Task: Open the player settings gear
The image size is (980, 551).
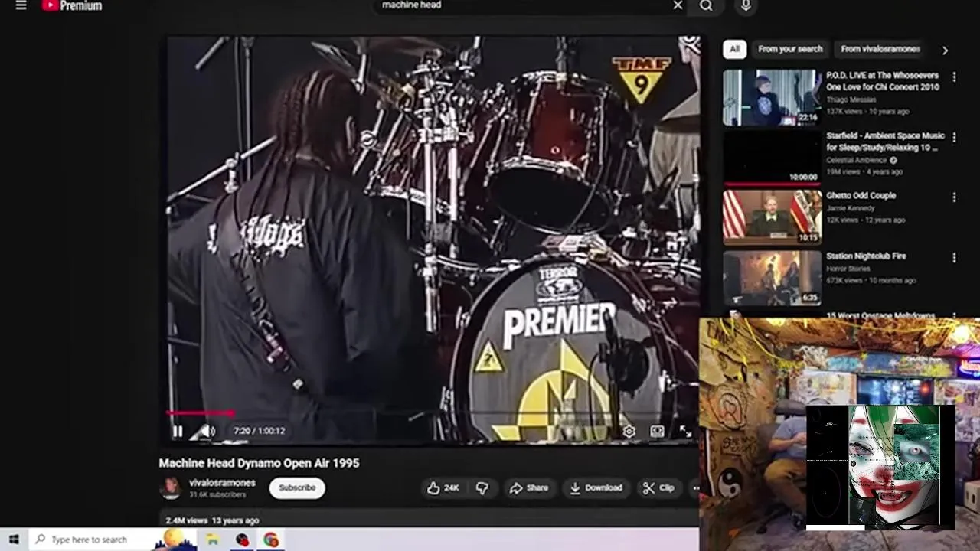Action: click(x=629, y=432)
